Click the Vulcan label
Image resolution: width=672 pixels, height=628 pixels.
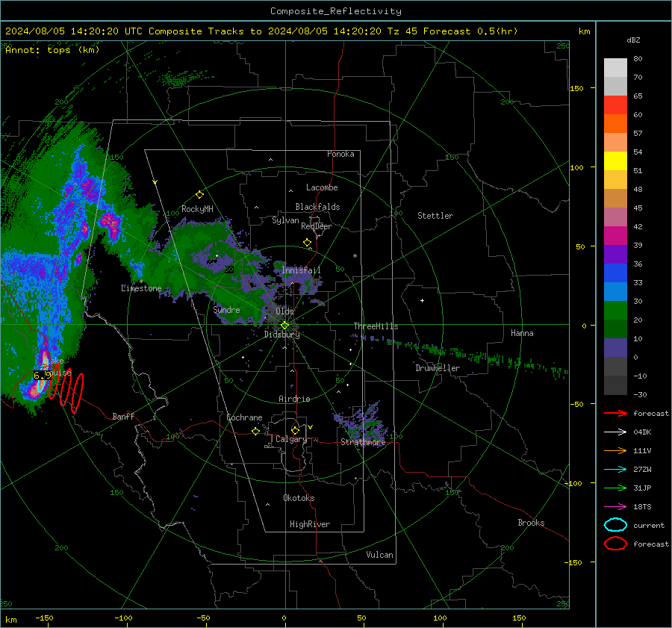(x=379, y=555)
